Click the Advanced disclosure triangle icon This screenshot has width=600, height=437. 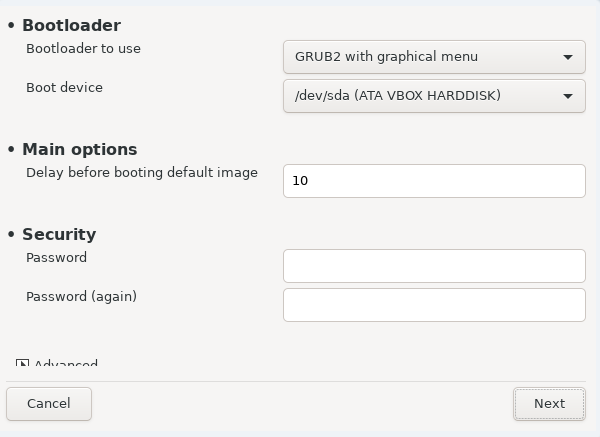[22, 362]
